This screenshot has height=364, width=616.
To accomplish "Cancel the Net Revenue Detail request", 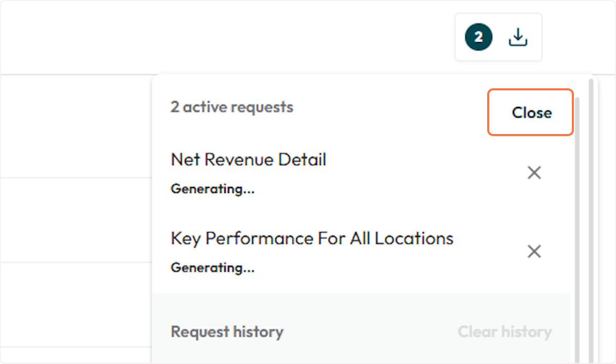I will (534, 173).
